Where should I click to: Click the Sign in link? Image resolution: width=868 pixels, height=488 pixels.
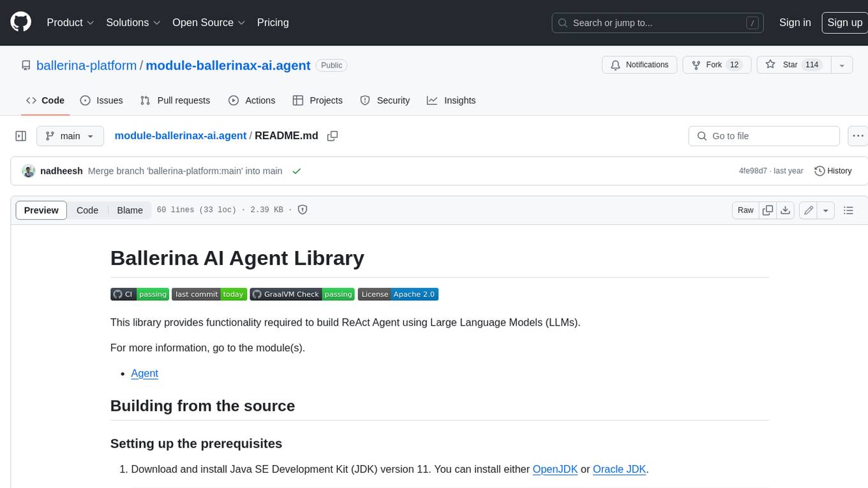[795, 22]
